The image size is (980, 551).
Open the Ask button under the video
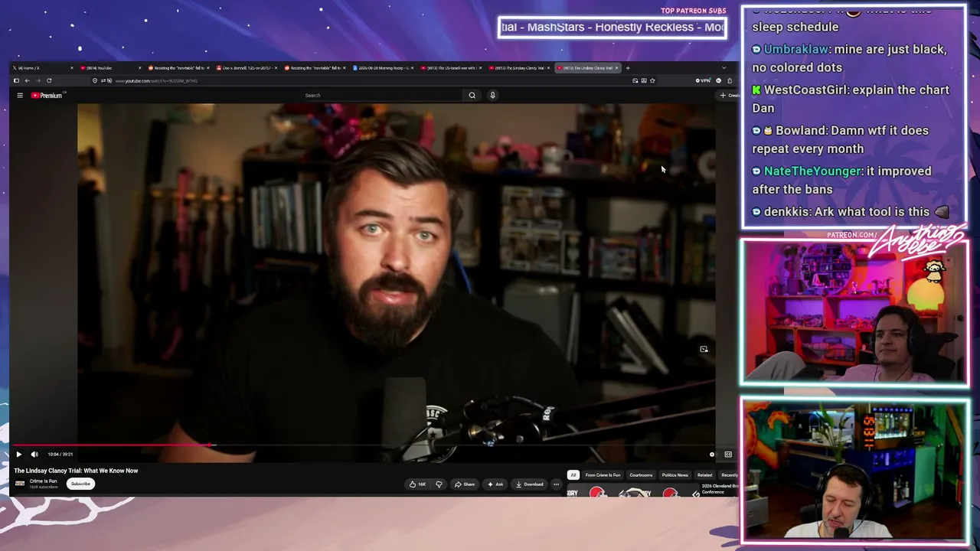[495, 484]
